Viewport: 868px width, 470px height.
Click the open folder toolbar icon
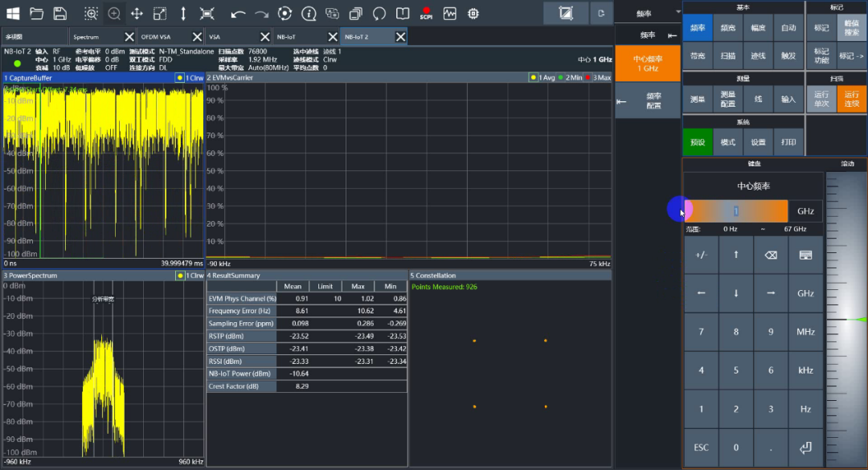pos(36,14)
